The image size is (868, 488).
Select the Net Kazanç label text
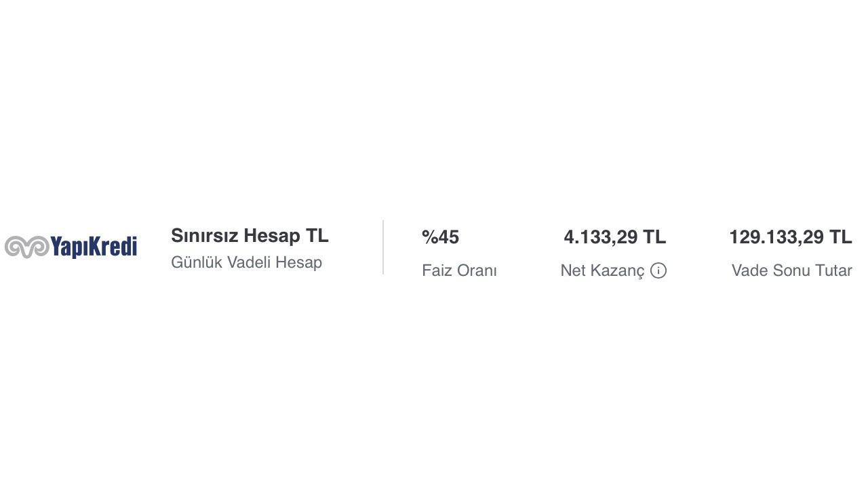[x=602, y=271]
